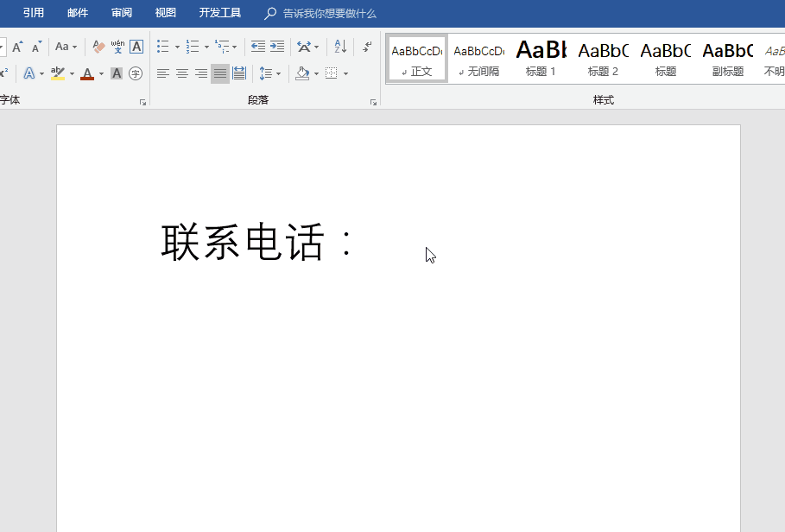Select the 无间隔 style
Screen dimensions: 785x532
[479, 59]
